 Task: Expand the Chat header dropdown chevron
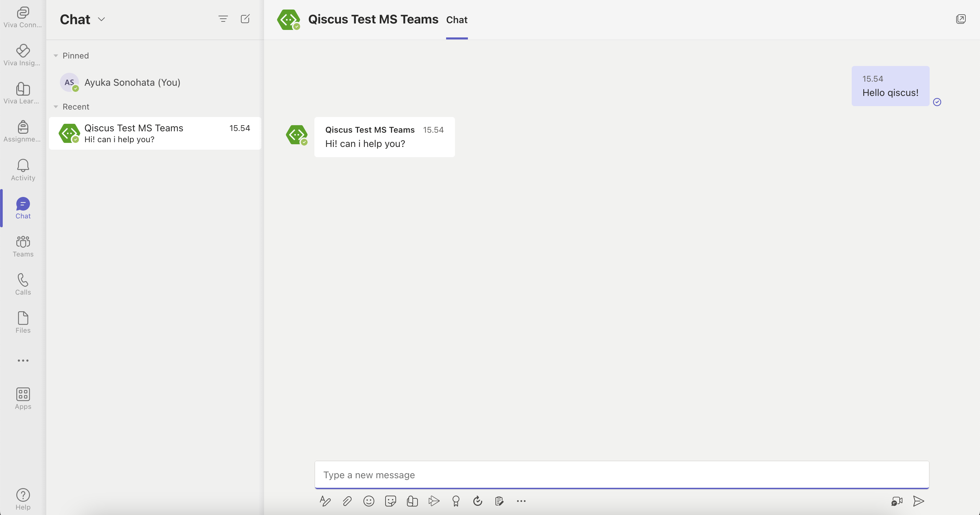[101, 19]
